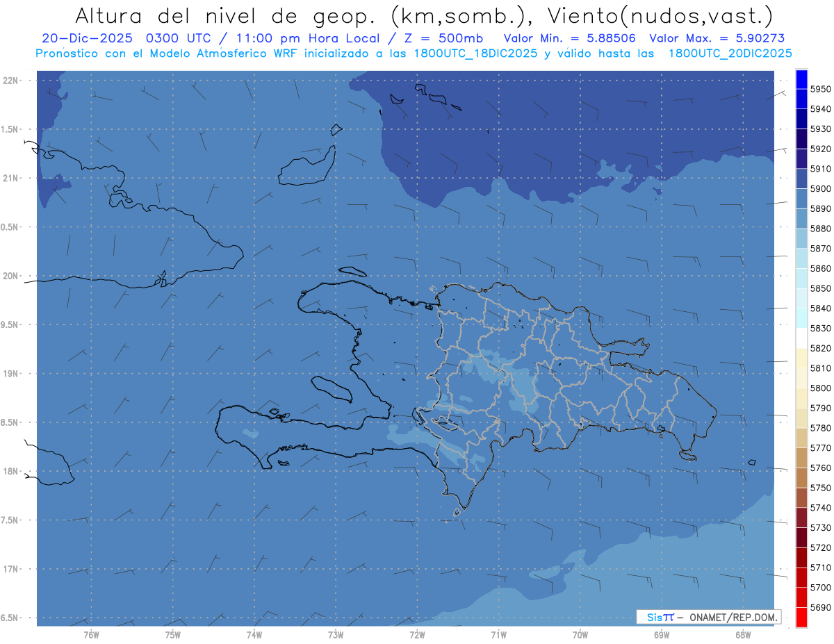Click the '1800UTC_20DIC2025' valid-until time

pyautogui.click(x=730, y=53)
